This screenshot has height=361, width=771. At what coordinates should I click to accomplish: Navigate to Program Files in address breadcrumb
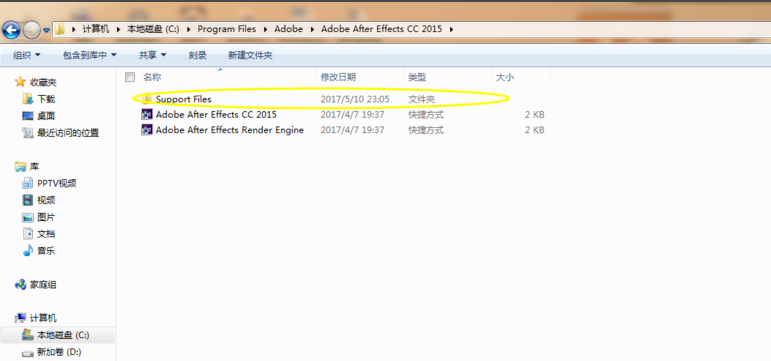pos(227,29)
